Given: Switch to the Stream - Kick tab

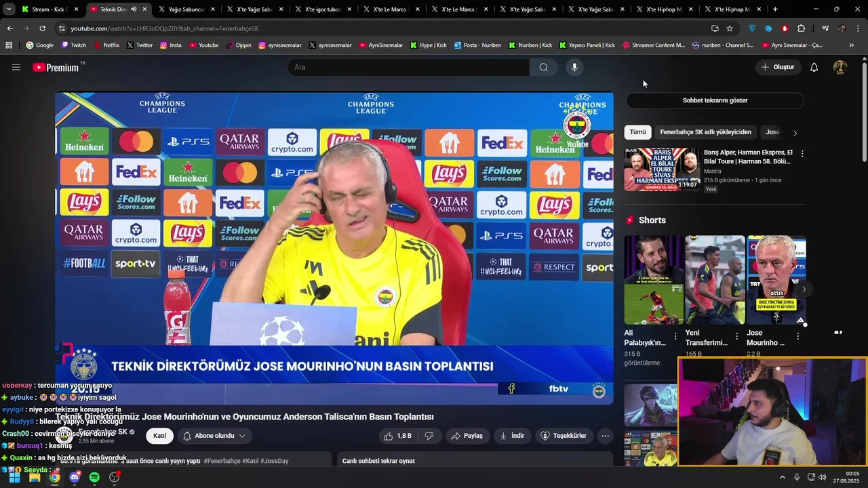Looking at the screenshot, I should [50, 9].
